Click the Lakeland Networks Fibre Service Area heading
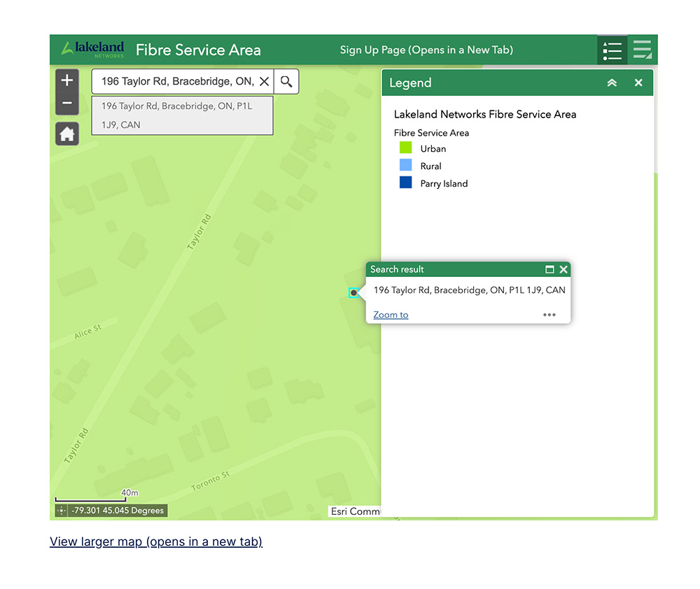 coord(485,114)
